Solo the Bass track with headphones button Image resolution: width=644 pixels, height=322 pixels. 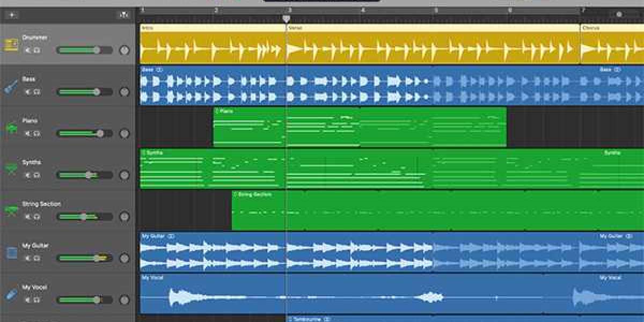coord(37,92)
